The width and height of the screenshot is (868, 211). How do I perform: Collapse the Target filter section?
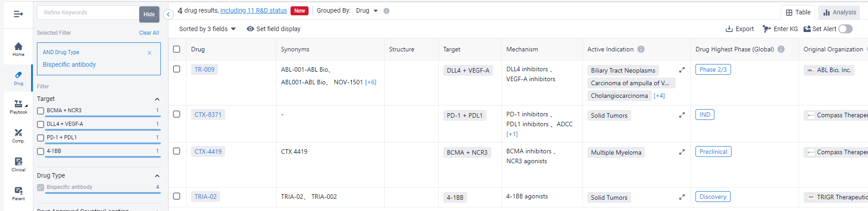157,99
